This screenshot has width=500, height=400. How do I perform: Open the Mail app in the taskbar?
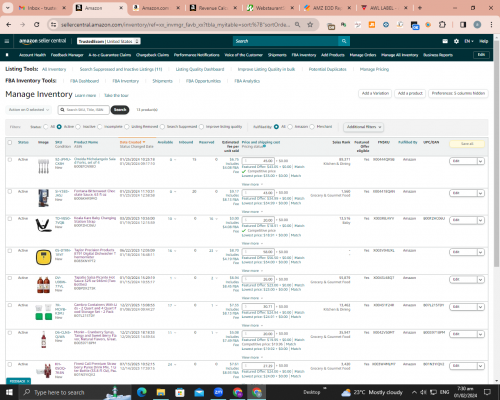[199, 392]
